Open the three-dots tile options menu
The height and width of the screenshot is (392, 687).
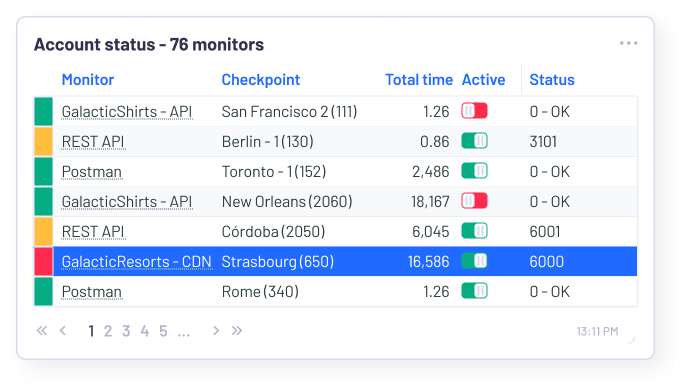coord(628,43)
